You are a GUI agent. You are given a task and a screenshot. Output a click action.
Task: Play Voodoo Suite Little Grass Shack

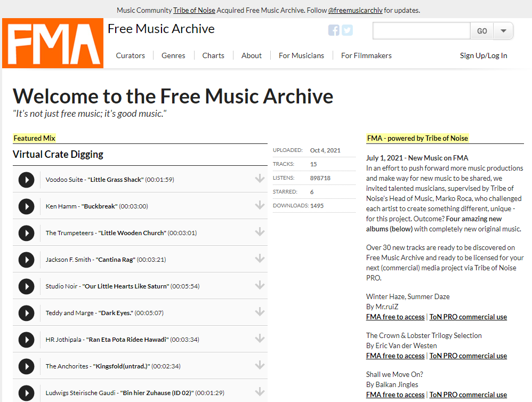[27, 180]
